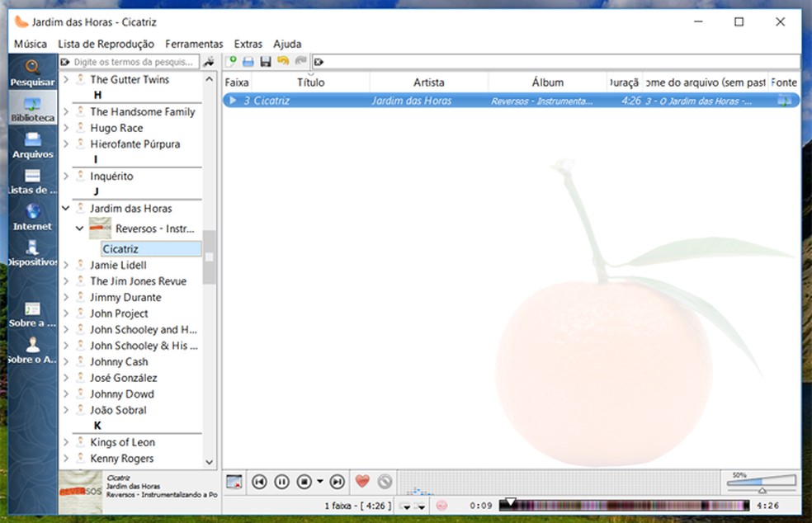Screen dimensions: 812x523
Task: Collapse the Jardim das Horas artist node
Action: coord(66,208)
